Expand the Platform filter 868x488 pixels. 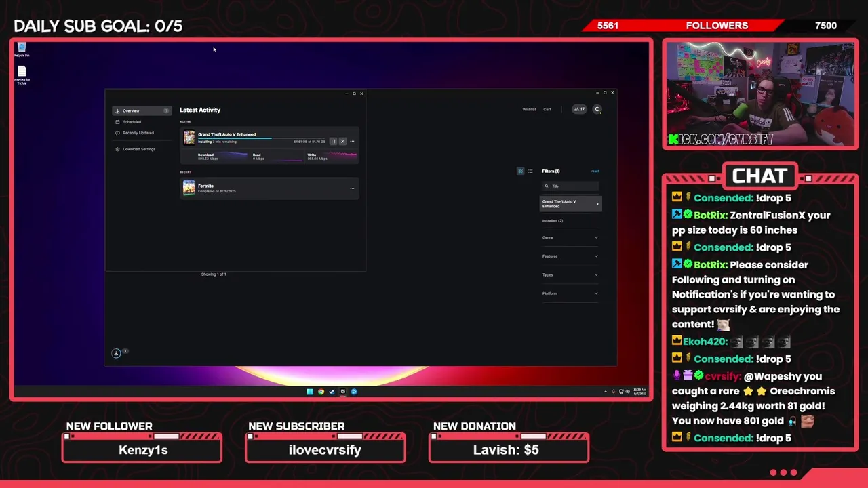570,293
